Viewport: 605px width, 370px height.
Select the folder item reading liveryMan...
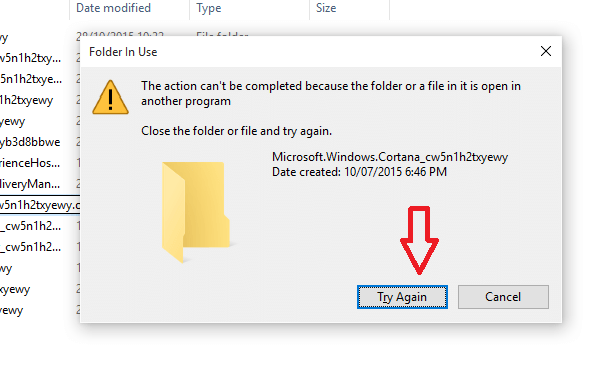click(30, 184)
